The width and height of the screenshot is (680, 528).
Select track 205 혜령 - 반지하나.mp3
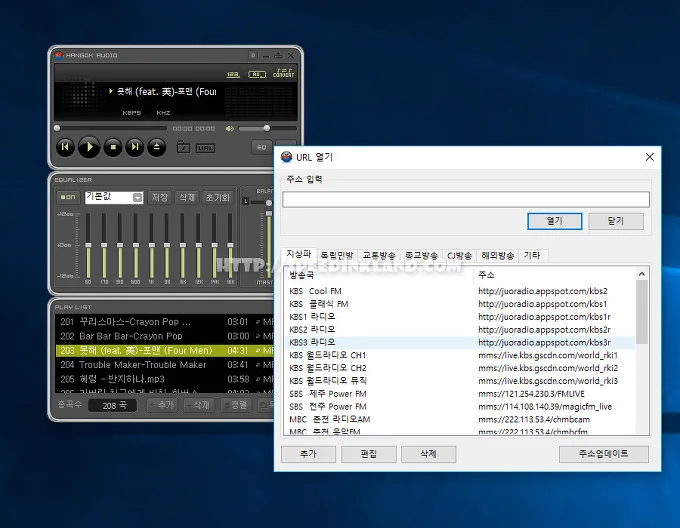click(x=165, y=379)
